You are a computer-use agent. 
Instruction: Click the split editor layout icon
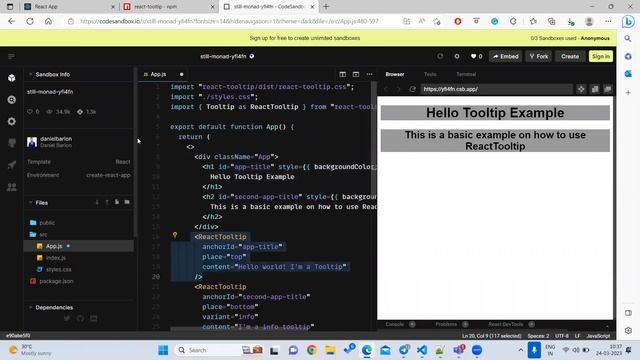[342, 74]
